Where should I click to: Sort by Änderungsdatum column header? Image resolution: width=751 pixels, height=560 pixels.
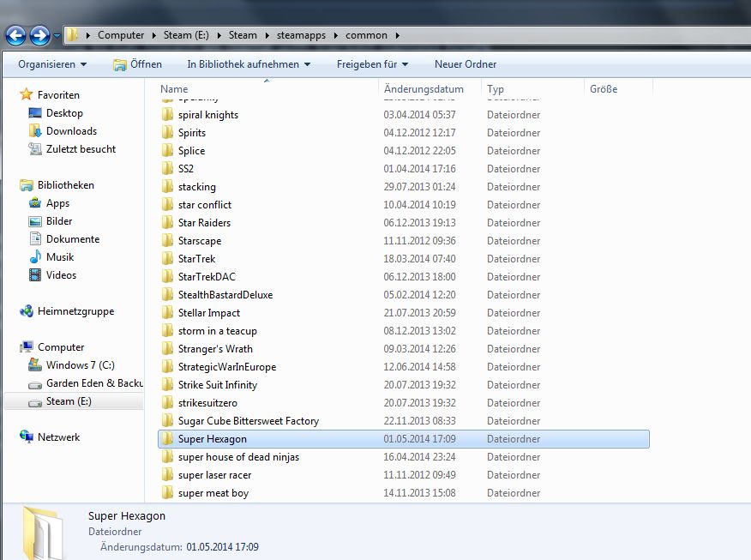click(424, 89)
